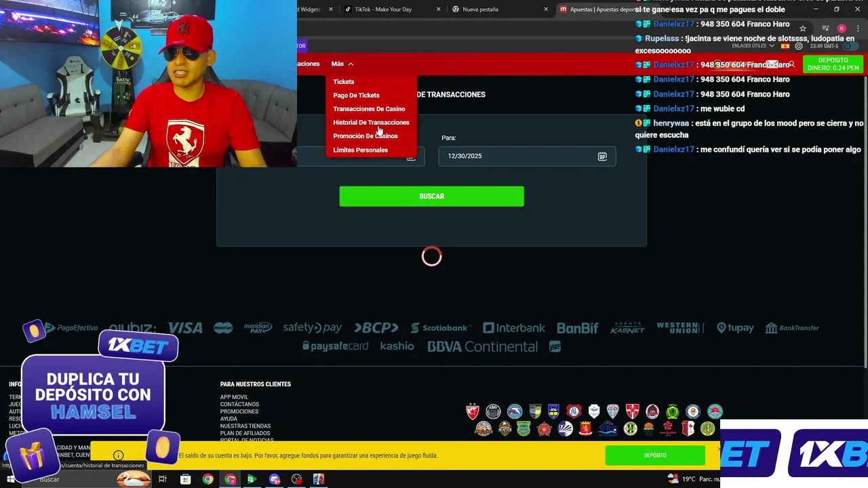Close the Nueva pestaña tab

click(x=546, y=9)
